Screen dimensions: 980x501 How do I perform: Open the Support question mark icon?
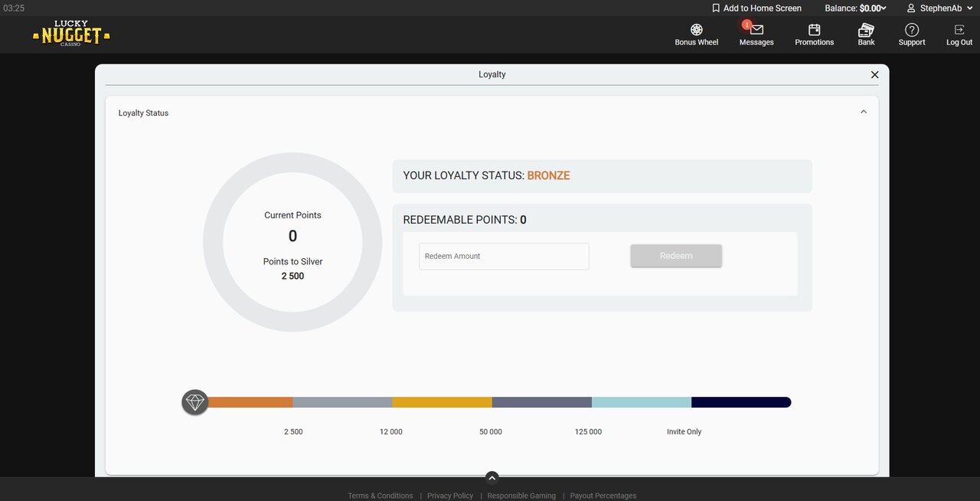click(x=911, y=31)
